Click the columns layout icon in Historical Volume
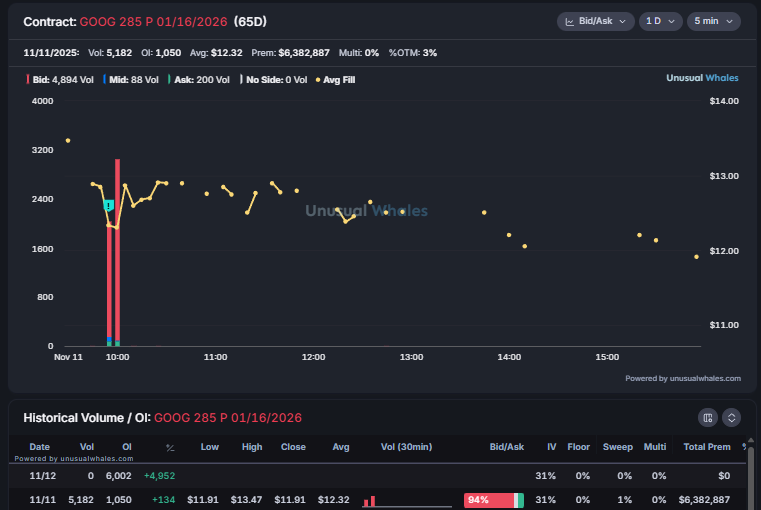This screenshot has width=761, height=510. [x=708, y=417]
